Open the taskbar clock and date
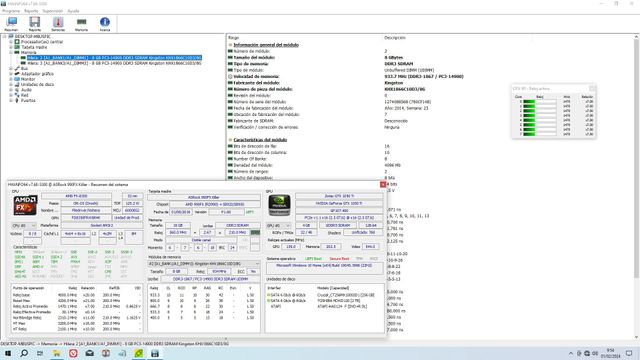Image resolution: width=640 pixels, height=360 pixels. [x=610, y=353]
